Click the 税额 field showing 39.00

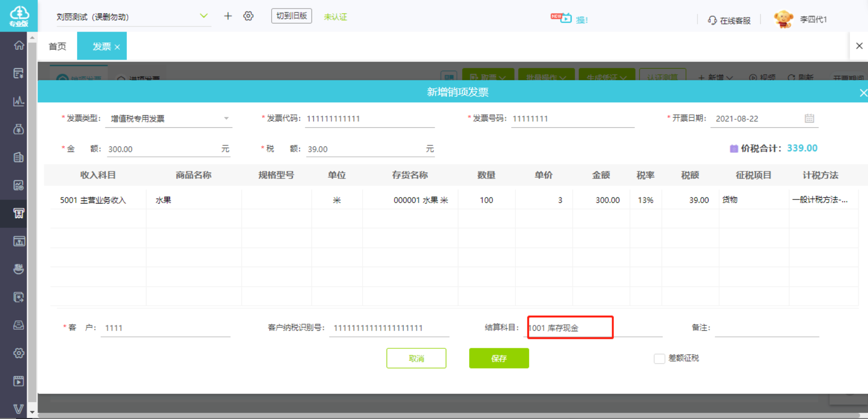pyautogui.click(x=370, y=149)
